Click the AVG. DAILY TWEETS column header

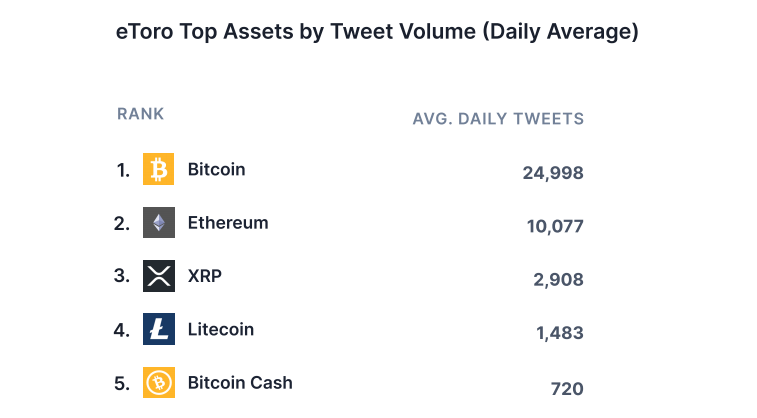[498, 119]
